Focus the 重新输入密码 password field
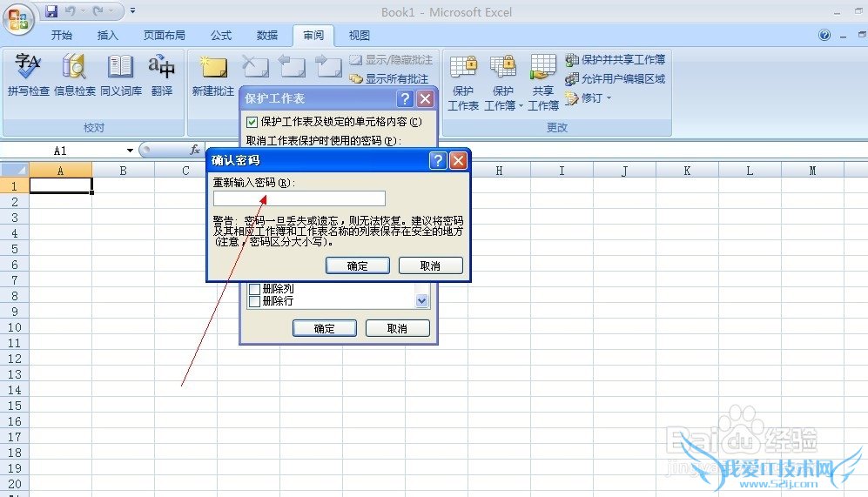The height and width of the screenshot is (497, 868). point(299,198)
